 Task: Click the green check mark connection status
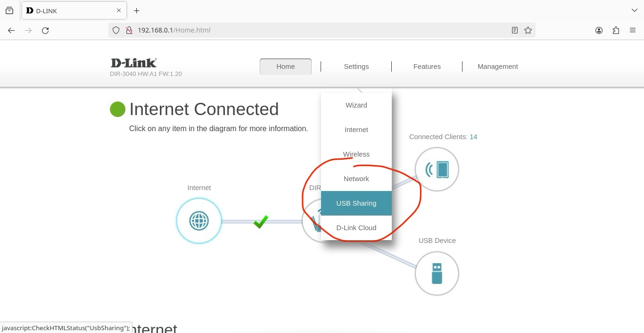(261, 221)
